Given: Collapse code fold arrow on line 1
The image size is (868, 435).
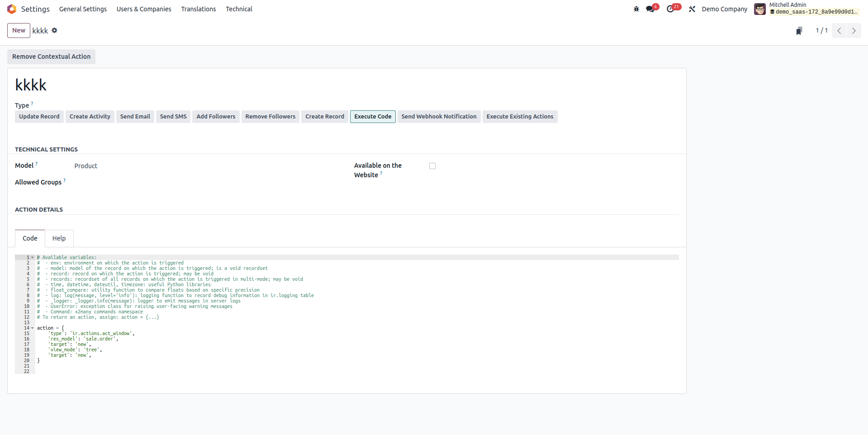Looking at the screenshot, I should [x=33, y=257].
